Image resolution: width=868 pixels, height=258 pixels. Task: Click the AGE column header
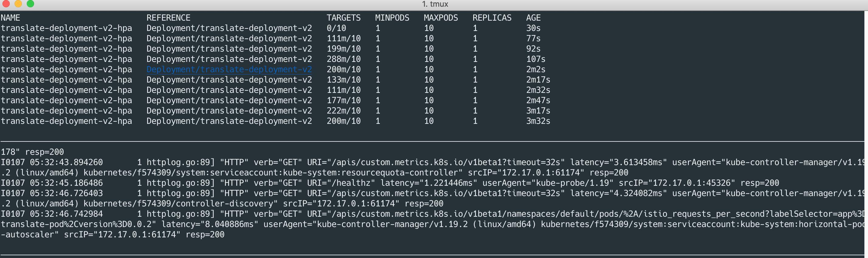[533, 18]
